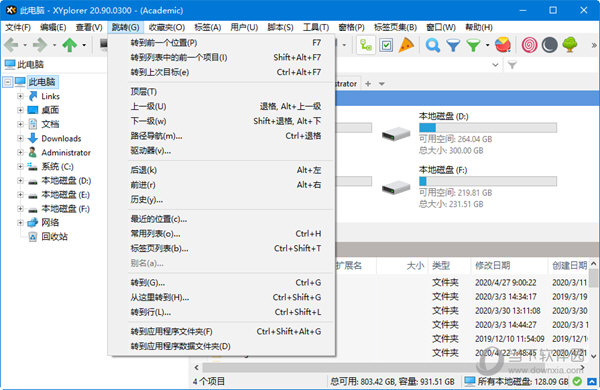This screenshot has width=600, height=390.
Task: Choose 转到前一个位置(P) menu entry
Action: 222,42
